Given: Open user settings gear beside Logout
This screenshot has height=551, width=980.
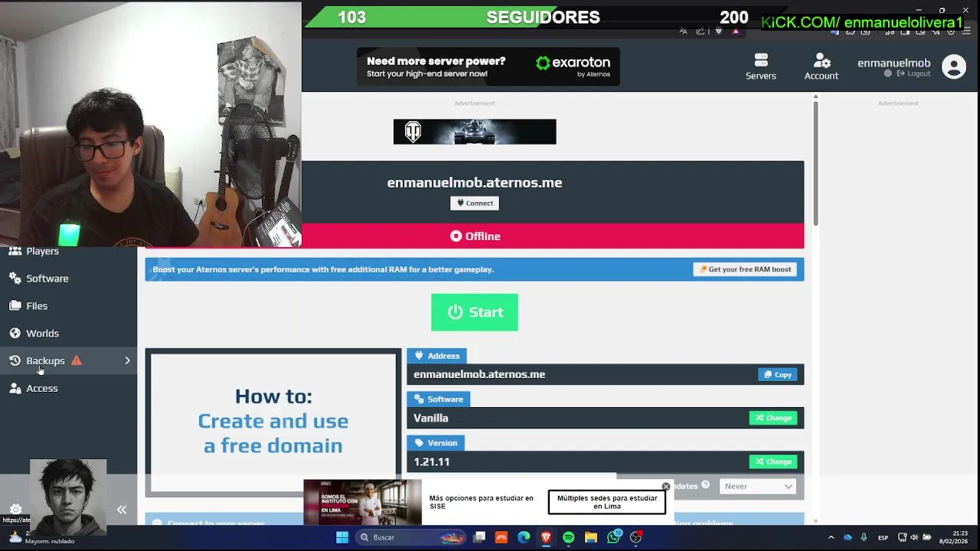Looking at the screenshot, I should pos(888,73).
